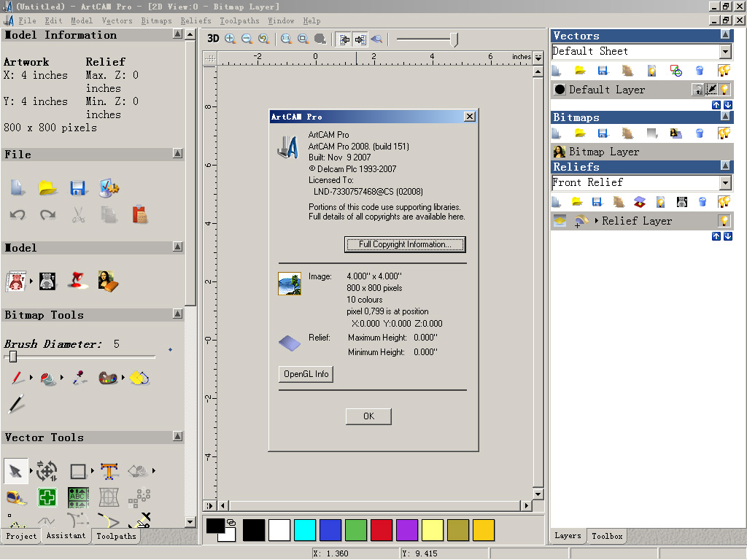Click the trash bin icon in Vectors panel
Viewport: 747px width, 560px height.
(700, 71)
